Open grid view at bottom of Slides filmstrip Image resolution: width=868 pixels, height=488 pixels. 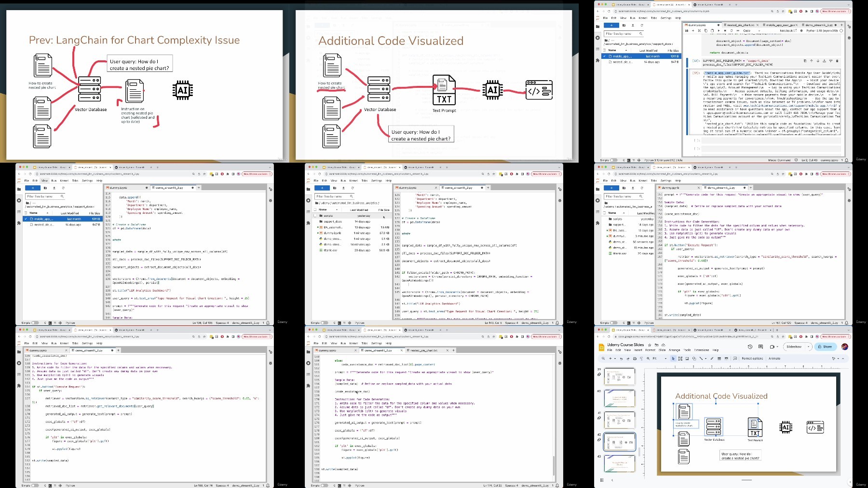click(x=602, y=480)
